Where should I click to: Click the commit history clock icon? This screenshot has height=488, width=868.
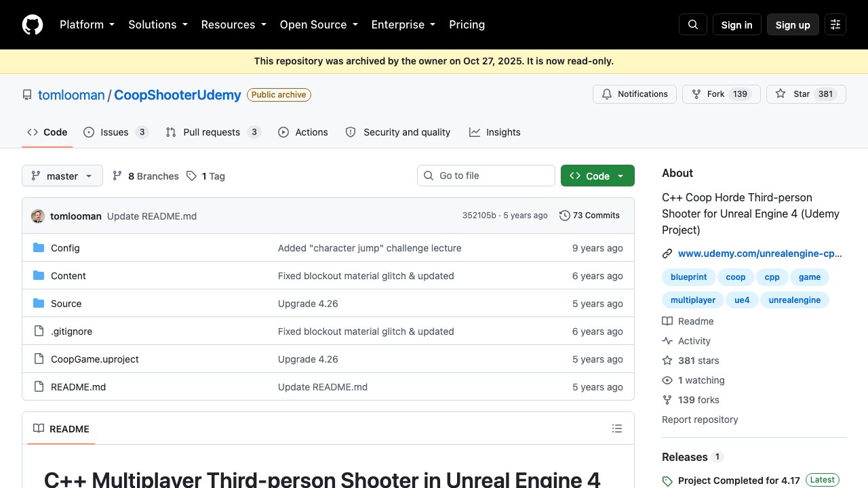564,216
